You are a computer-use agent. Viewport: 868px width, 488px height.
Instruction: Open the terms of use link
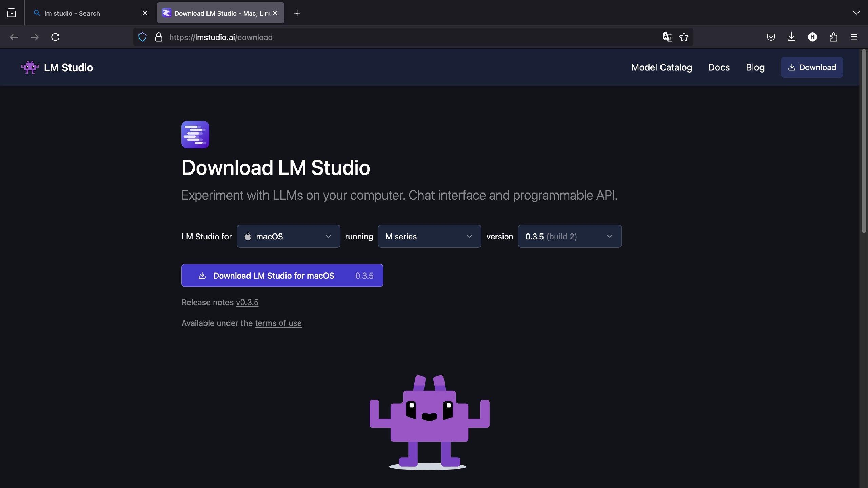coord(278,323)
